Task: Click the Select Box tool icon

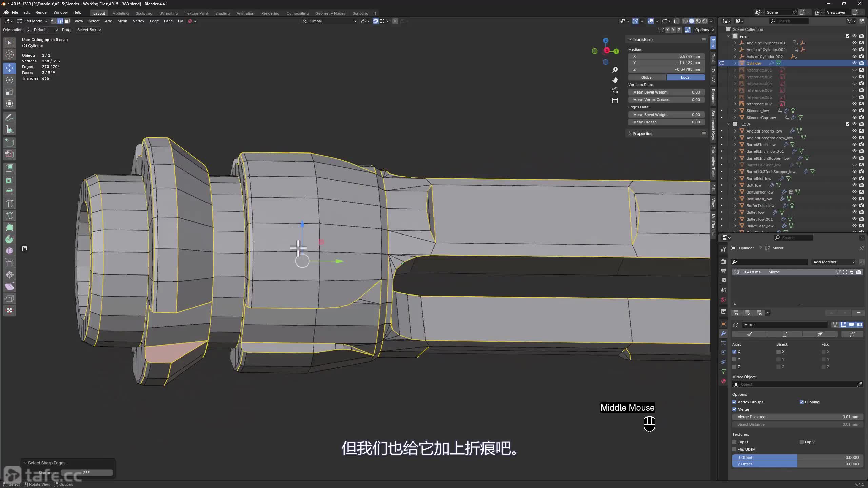Action: [x=9, y=43]
